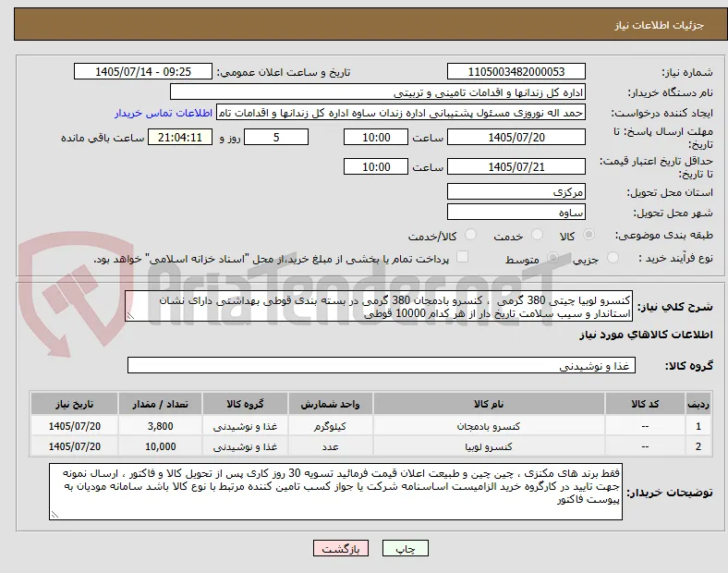Click the تاریخ نیاز column header
The image size is (728, 573).
[74, 404]
